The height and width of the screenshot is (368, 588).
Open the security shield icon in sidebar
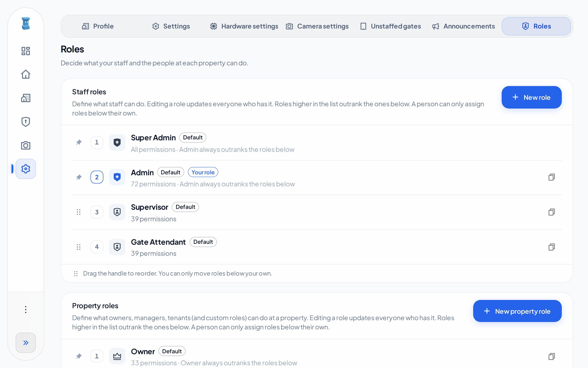pyautogui.click(x=25, y=122)
